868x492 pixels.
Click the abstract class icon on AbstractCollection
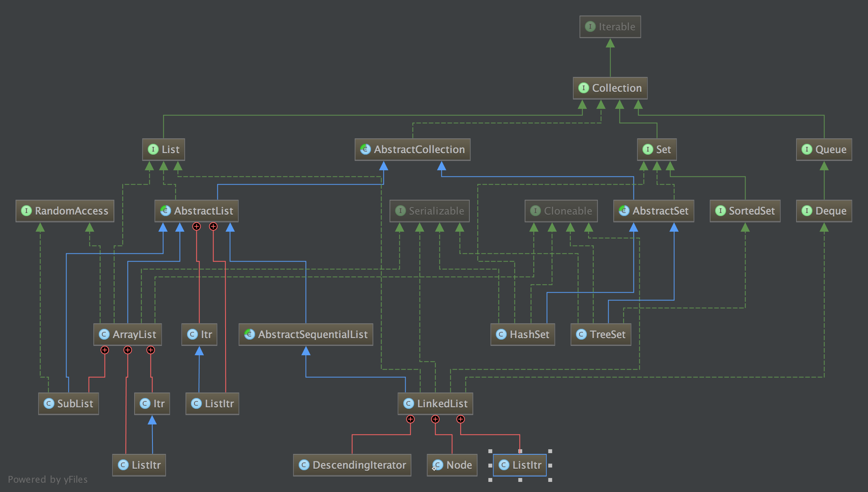[365, 149]
